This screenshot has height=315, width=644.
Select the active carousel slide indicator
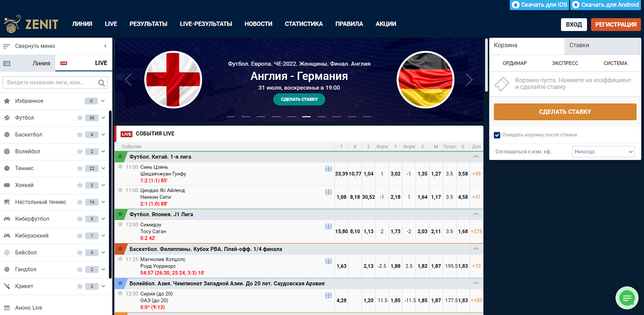(306, 116)
